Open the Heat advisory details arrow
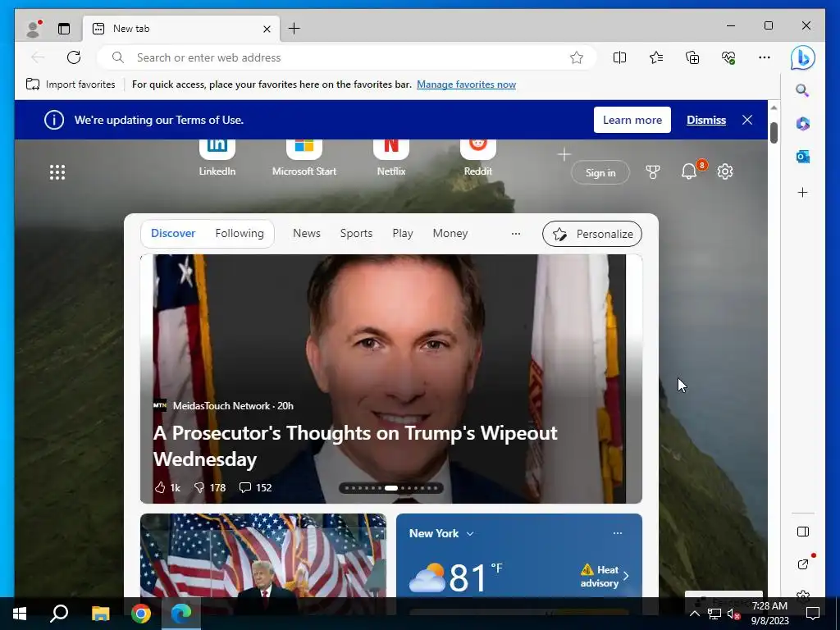840x630 pixels. [626, 577]
